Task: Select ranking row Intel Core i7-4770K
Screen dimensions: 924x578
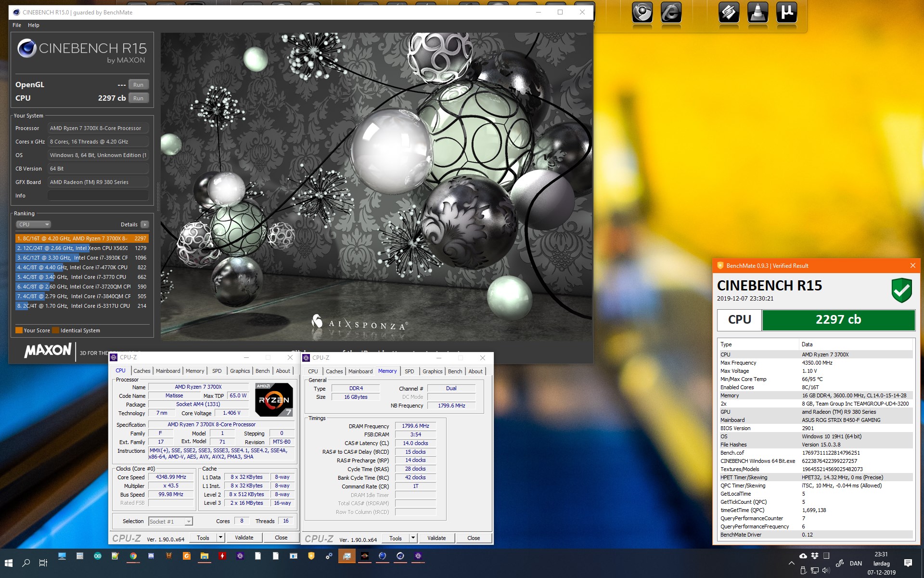Action: coord(82,267)
